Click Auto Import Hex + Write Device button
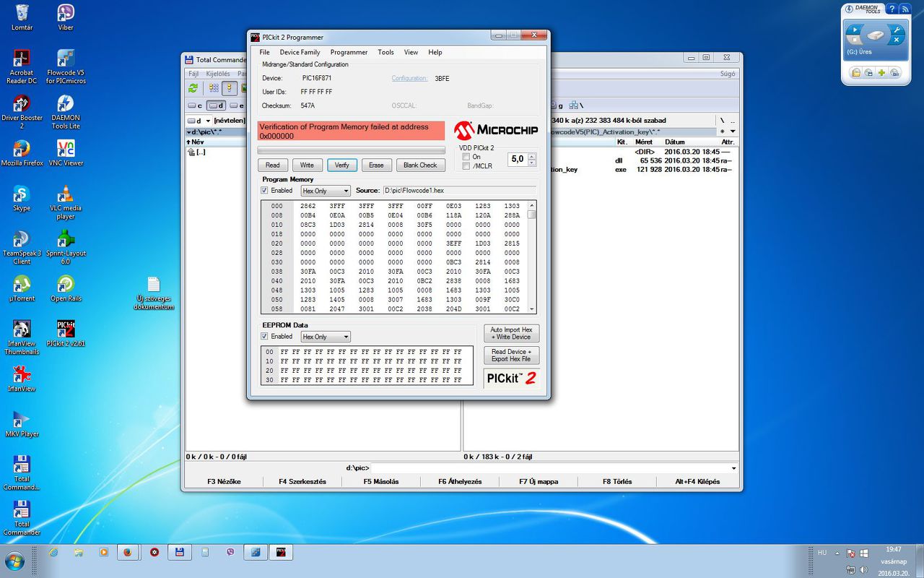924x578 pixels. point(511,333)
